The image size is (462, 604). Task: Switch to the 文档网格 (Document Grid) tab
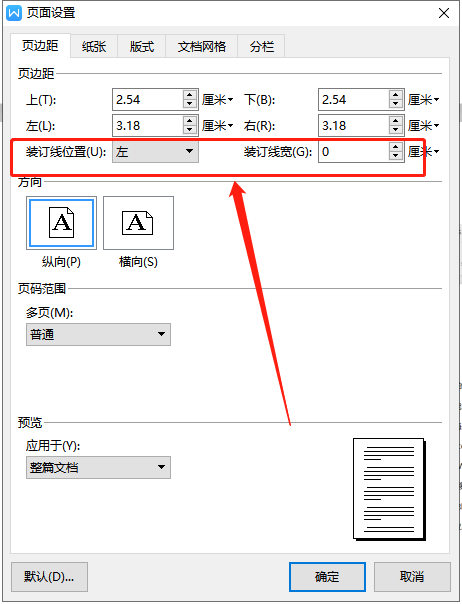coord(202,47)
